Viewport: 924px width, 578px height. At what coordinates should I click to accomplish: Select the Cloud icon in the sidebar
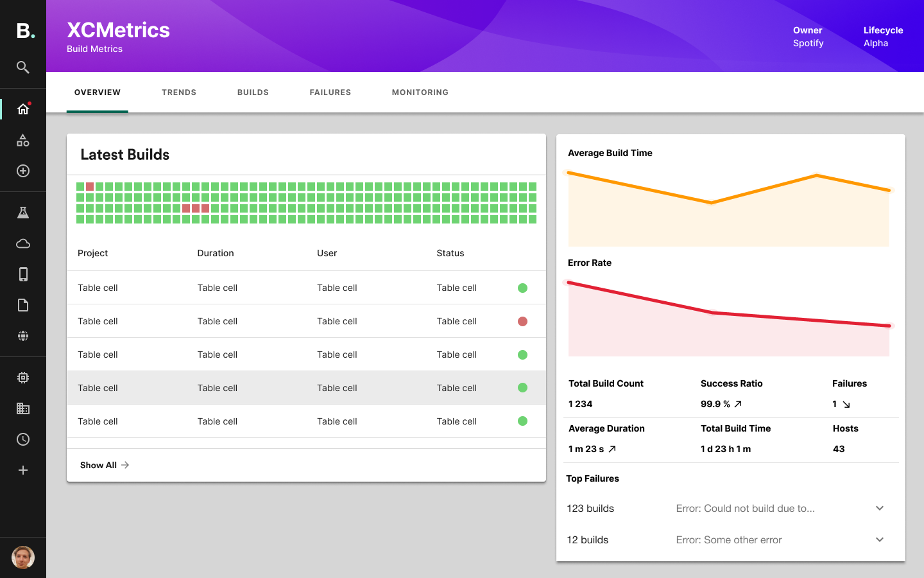click(x=23, y=243)
